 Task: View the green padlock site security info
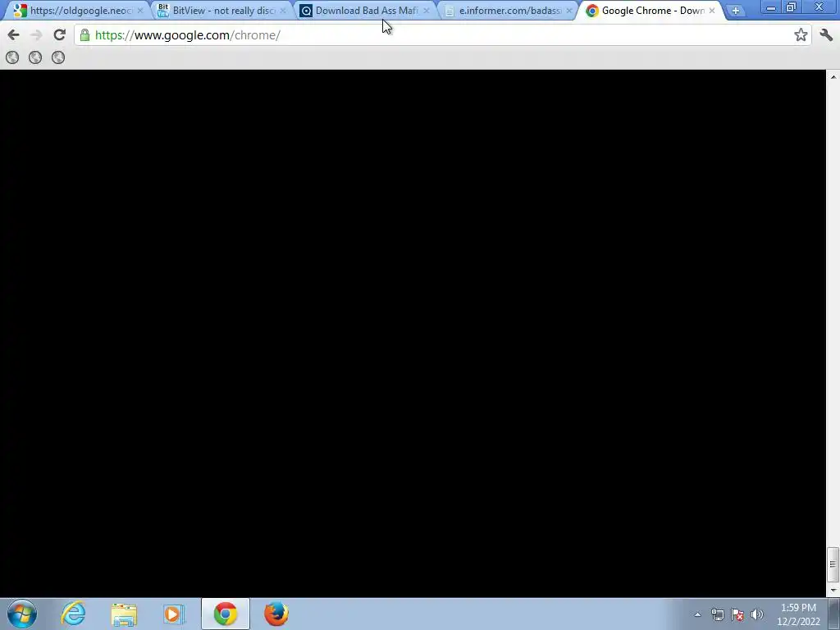(x=84, y=35)
